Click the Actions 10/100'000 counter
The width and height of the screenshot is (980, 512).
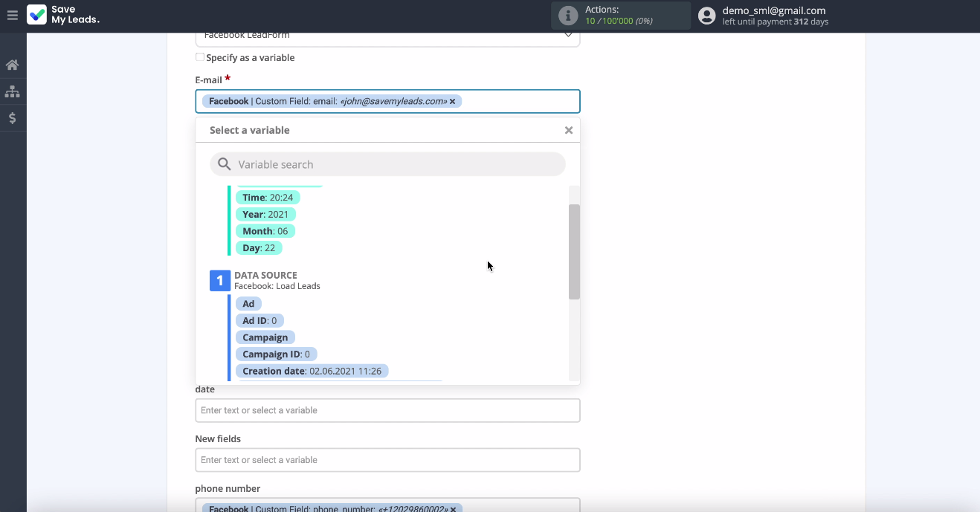click(619, 21)
